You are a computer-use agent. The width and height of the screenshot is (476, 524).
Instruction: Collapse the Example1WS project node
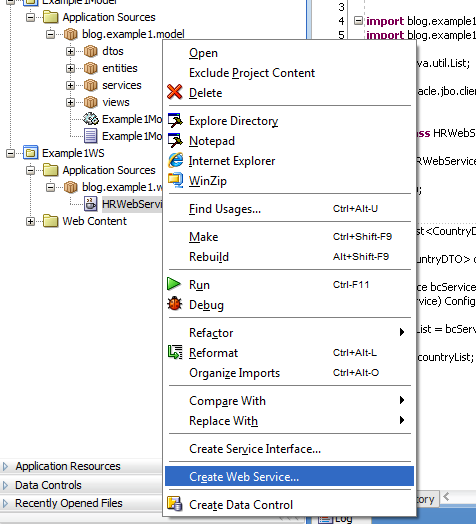[x=10, y=153]
